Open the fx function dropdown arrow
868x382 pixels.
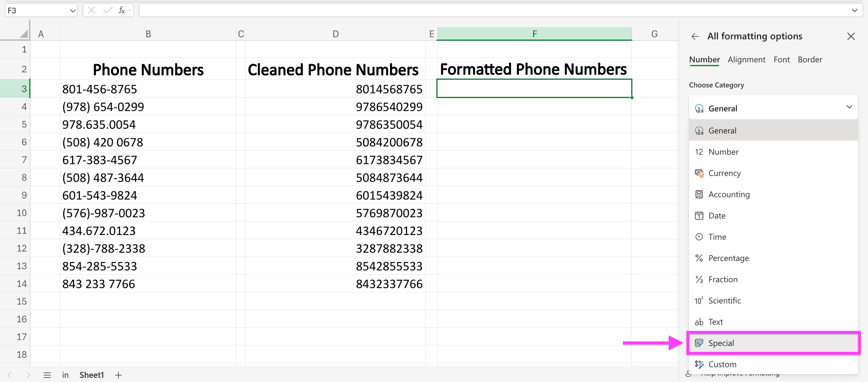point(130,11)
